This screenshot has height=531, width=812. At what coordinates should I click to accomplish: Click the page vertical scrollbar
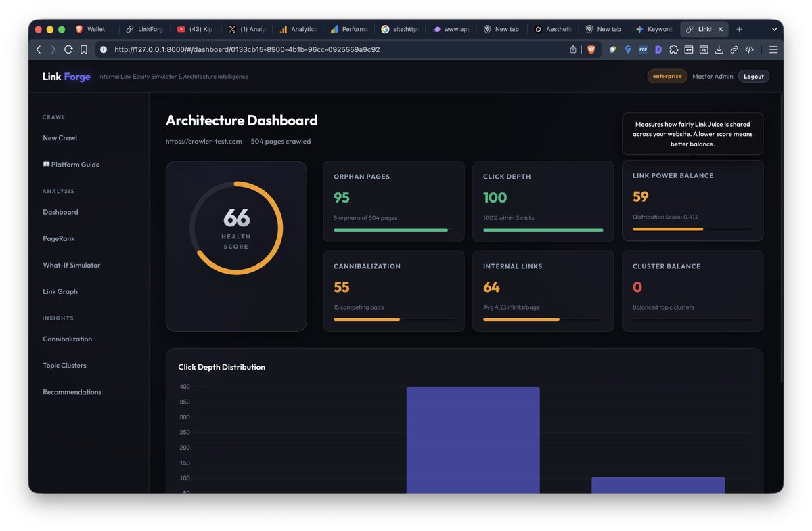782,237
